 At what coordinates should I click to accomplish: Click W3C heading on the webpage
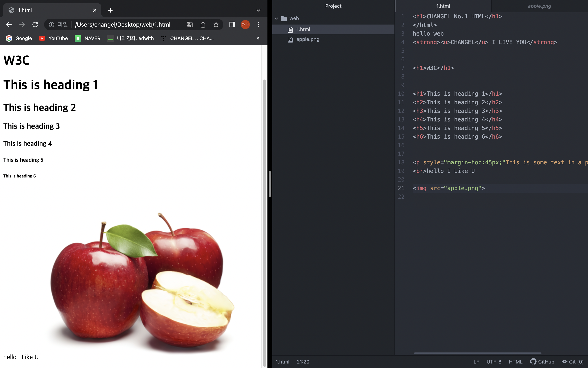tap(17, 60)
